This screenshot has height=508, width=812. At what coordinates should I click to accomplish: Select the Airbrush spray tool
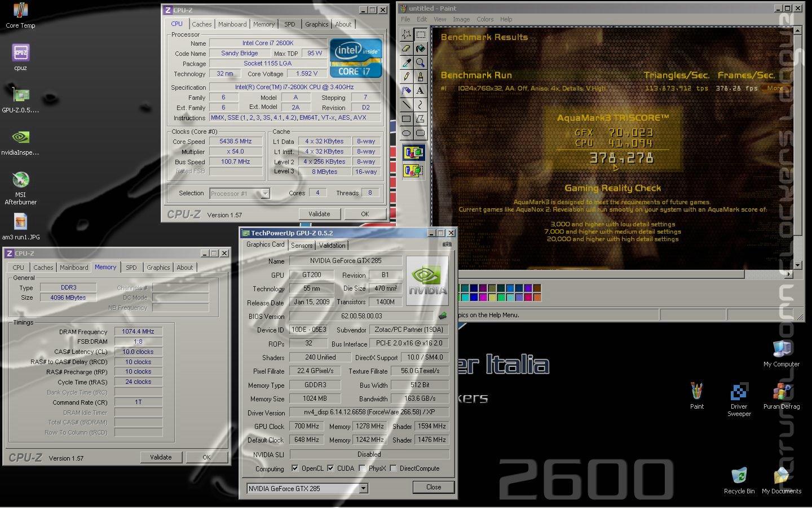[406, 91]
